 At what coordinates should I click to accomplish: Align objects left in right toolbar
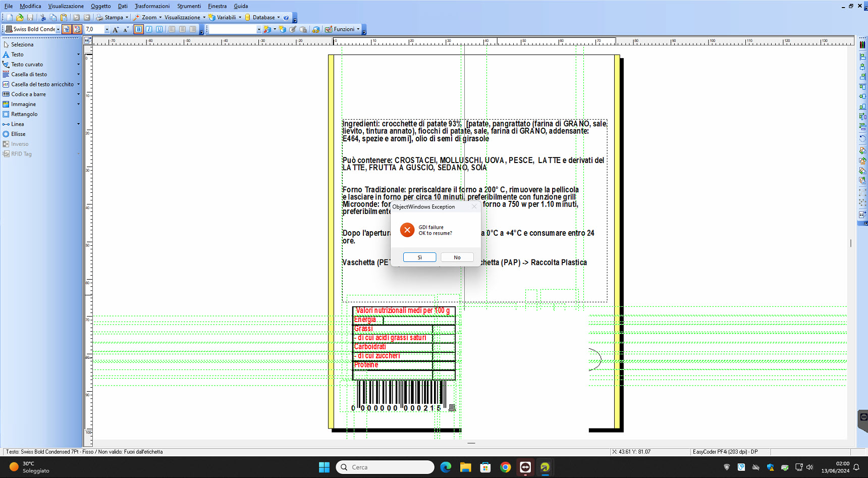862,57
